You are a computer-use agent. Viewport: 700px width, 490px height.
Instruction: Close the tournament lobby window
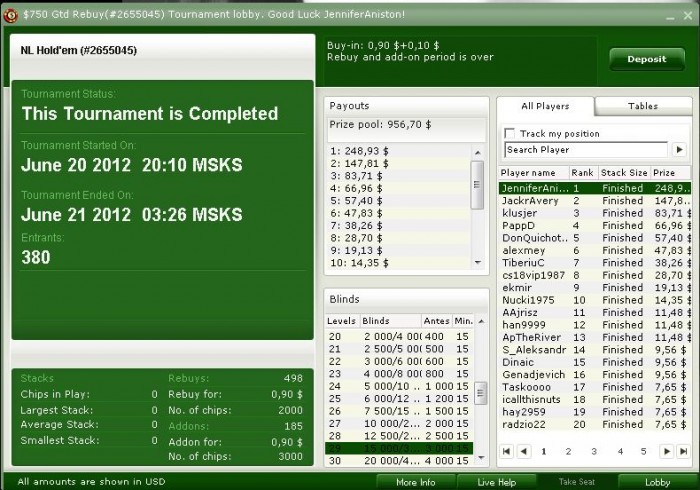pos(688,16)
